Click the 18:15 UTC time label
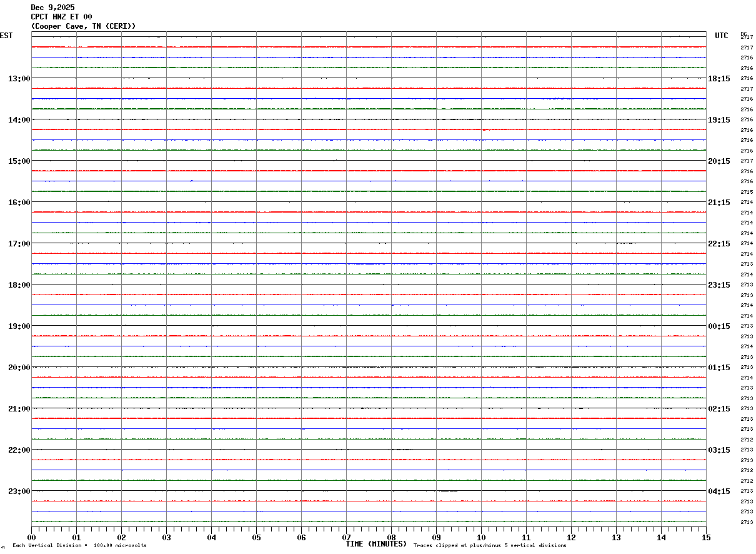The height and width of the screenshot is (554, 756). tap(719, 78)
